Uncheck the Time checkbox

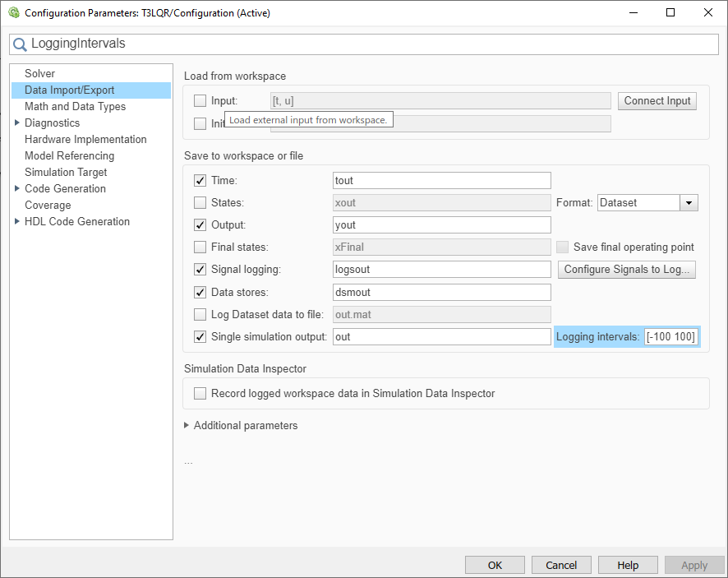(x=200, y=181)
